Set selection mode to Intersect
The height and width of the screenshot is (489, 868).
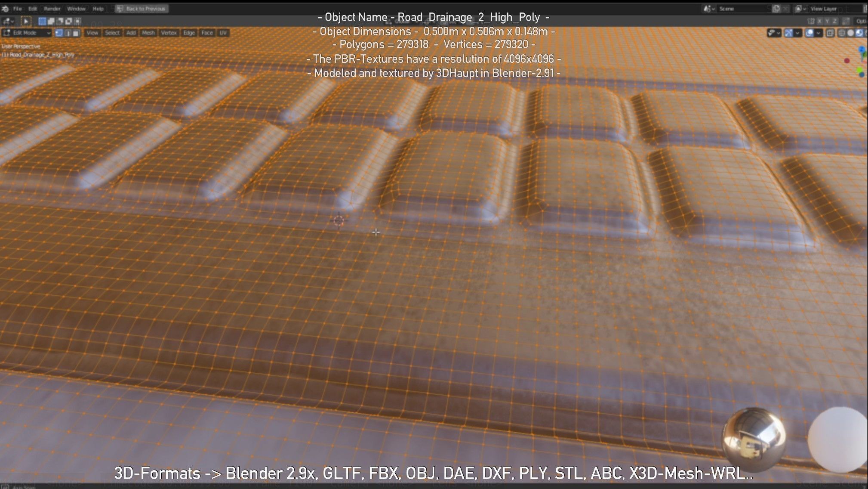(x=77, y=21)
